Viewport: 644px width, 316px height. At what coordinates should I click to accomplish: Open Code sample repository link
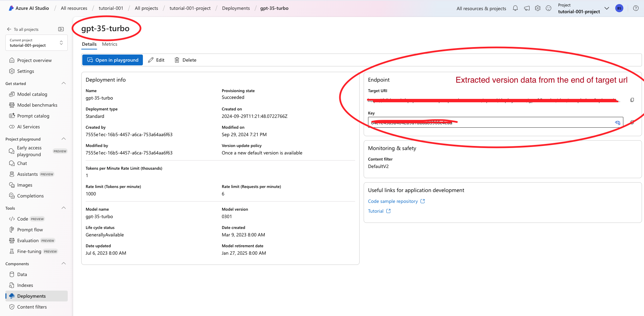(396, 201)
